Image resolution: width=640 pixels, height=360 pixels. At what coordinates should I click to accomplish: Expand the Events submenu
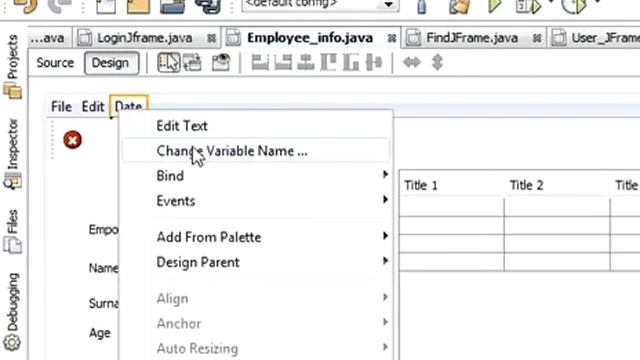tap(256, 200)
